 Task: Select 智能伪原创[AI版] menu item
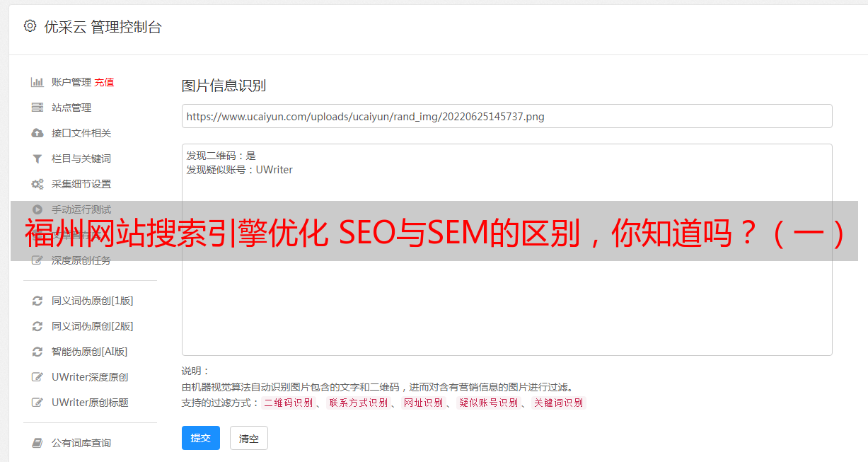click(x=89, y=352)
